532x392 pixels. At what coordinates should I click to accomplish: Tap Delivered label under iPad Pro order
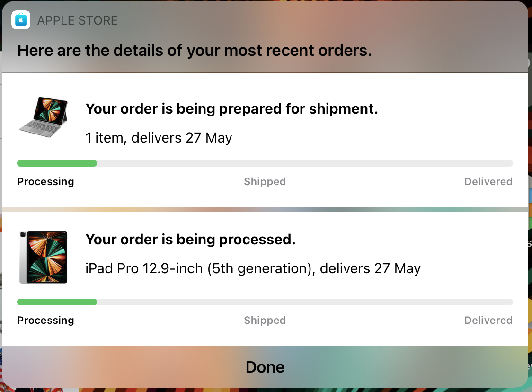tap(488, 321)
